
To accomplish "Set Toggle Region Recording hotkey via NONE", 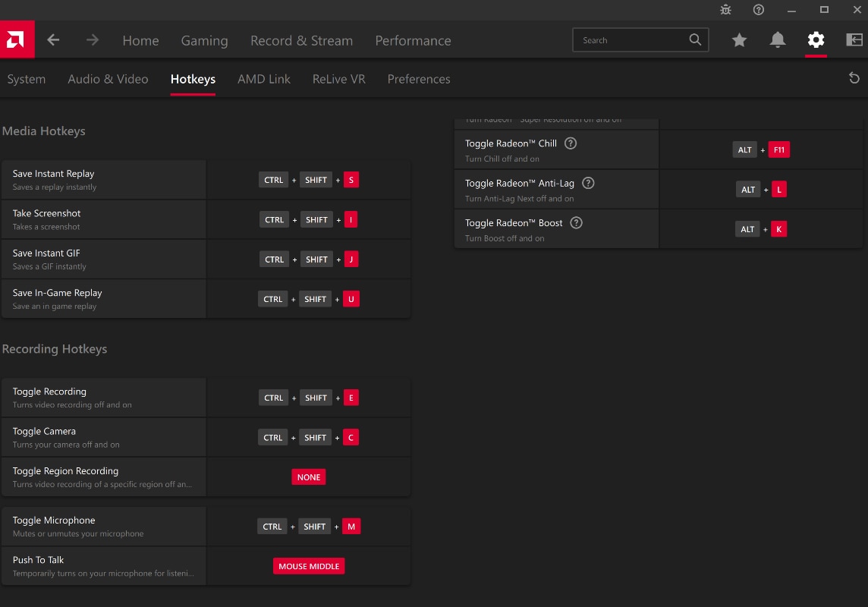I will click(x=309, y=477).
